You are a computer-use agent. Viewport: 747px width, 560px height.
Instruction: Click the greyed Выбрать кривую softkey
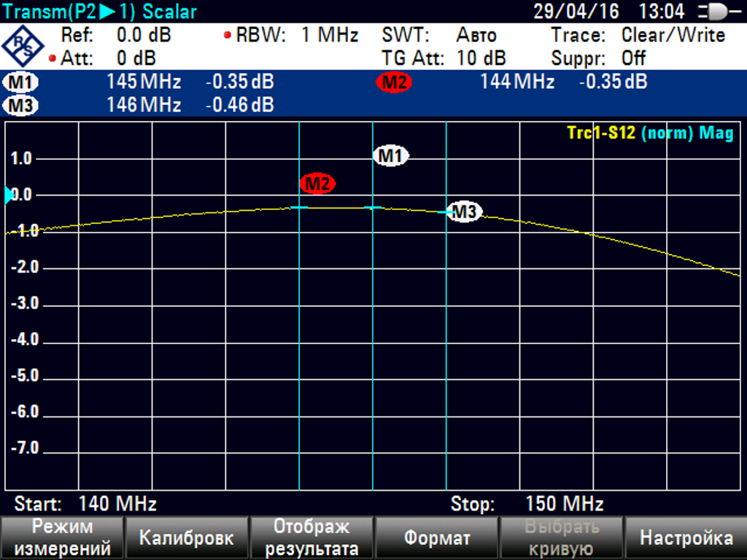pos(561,537)
